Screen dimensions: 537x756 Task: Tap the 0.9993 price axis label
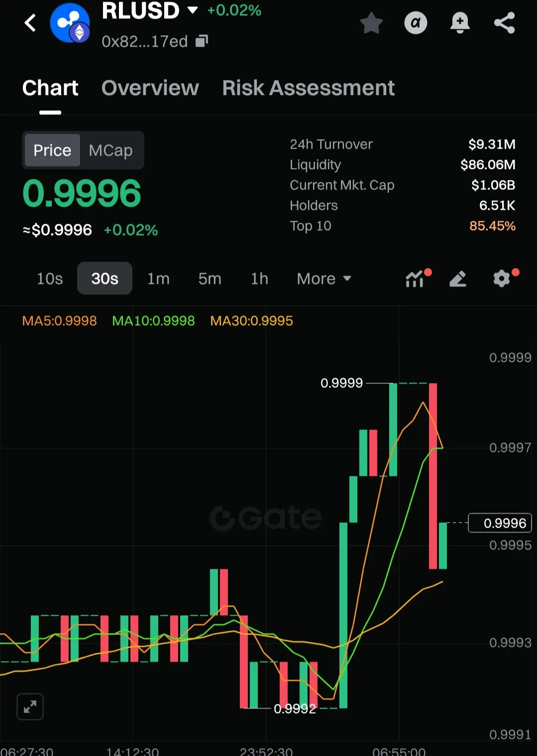point(510,643)
